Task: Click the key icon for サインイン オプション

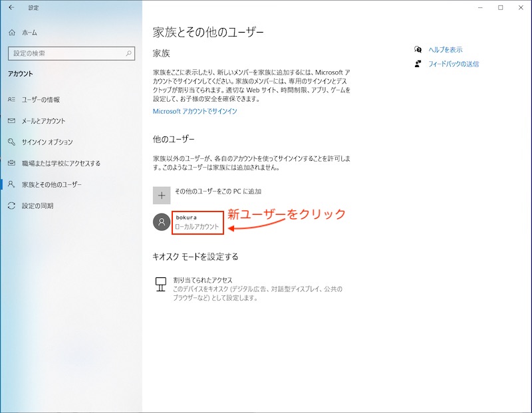Action: coord(11,142)
